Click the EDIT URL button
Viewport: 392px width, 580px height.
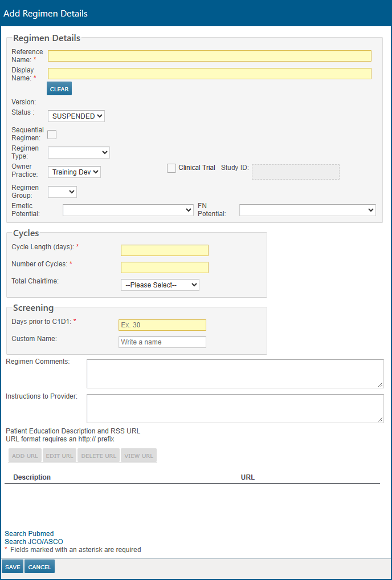tap(59, 456)
